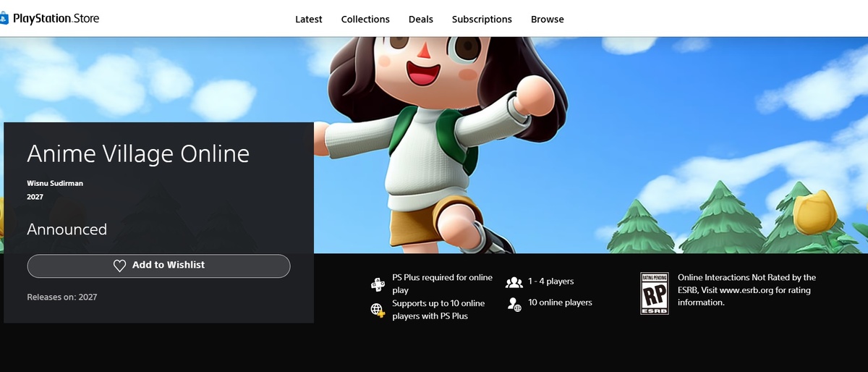Click the Releases on: 2027 text
Viewport: 868px width, 372px height.
pyautogui.click(x=62, y=297)
